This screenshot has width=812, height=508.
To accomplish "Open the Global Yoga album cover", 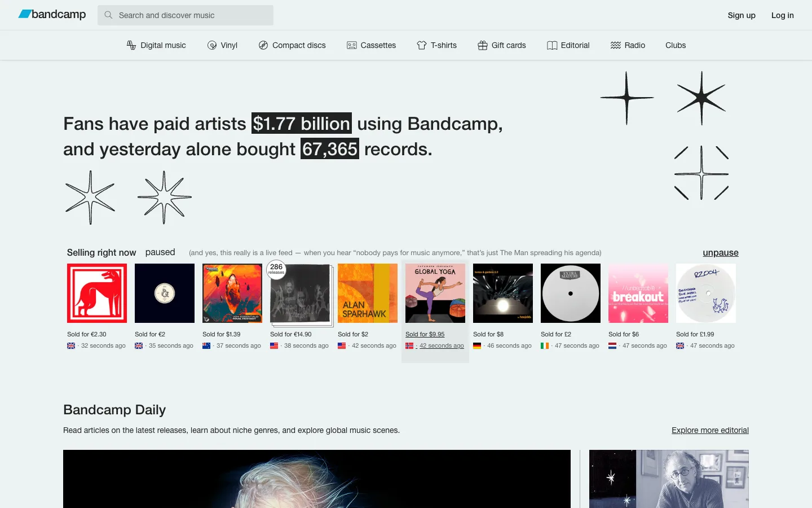I will 435,294.
